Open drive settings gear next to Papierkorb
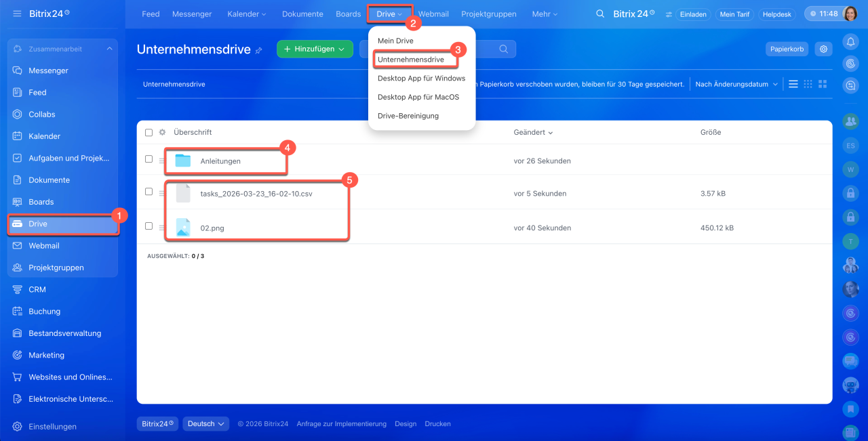The image size is (868, 441). tap(823, 49)
